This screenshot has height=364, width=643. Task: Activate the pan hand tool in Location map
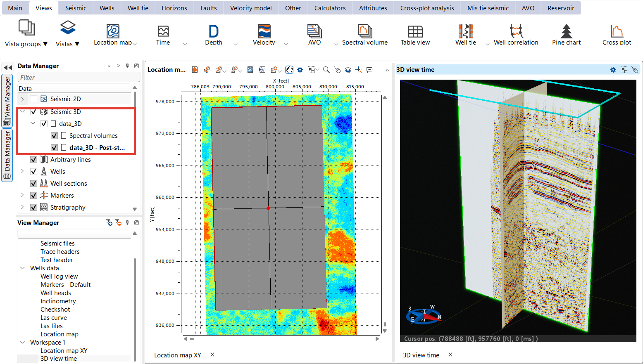pyautogui.click(x=289, y=70)
